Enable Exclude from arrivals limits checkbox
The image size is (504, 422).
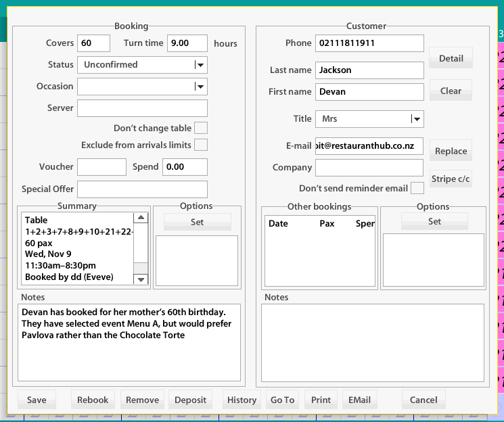pos(201,145)
